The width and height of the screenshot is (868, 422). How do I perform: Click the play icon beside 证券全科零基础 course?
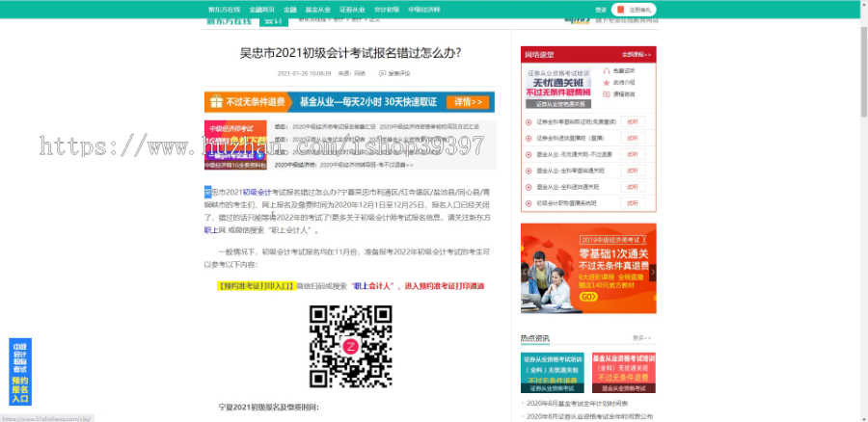[529, 121]
